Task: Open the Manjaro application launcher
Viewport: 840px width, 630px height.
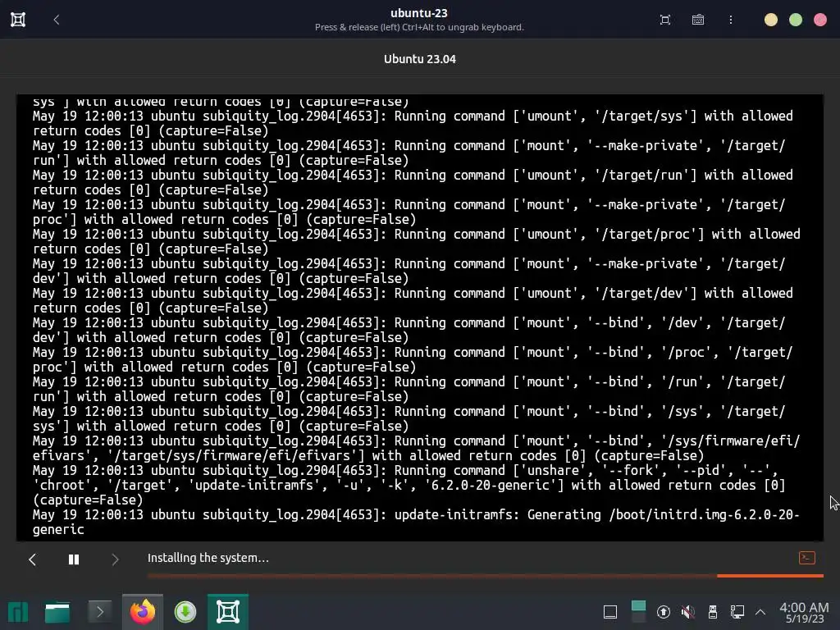Action: tap(18, 612)
